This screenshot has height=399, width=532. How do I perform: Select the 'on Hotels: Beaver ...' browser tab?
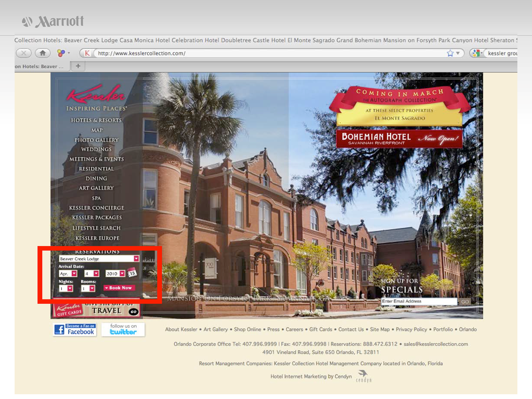42,66
